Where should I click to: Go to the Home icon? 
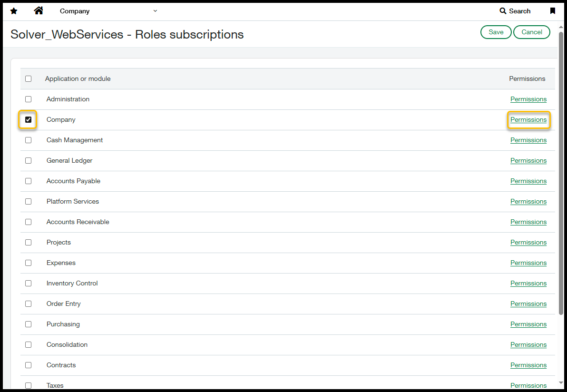[39, 10]
